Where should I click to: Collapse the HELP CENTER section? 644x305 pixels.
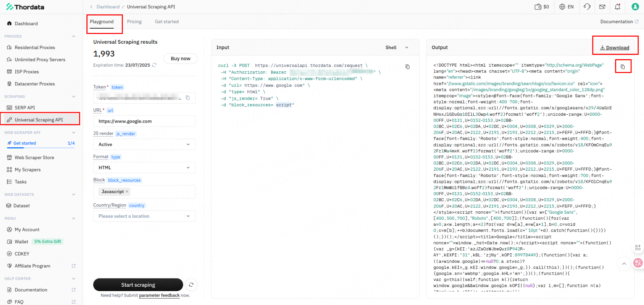pos(74,278)
